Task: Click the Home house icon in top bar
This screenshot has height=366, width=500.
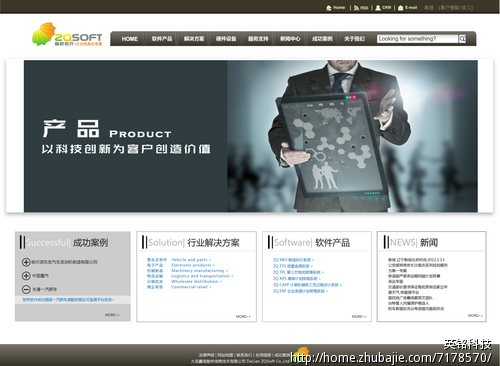Action: [329, 8]
